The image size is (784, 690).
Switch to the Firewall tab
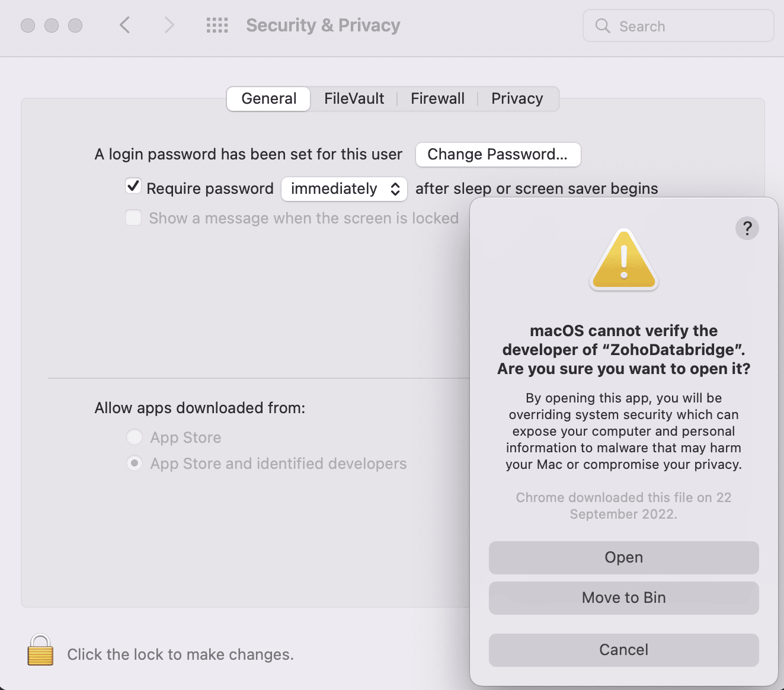coord(437,98)
